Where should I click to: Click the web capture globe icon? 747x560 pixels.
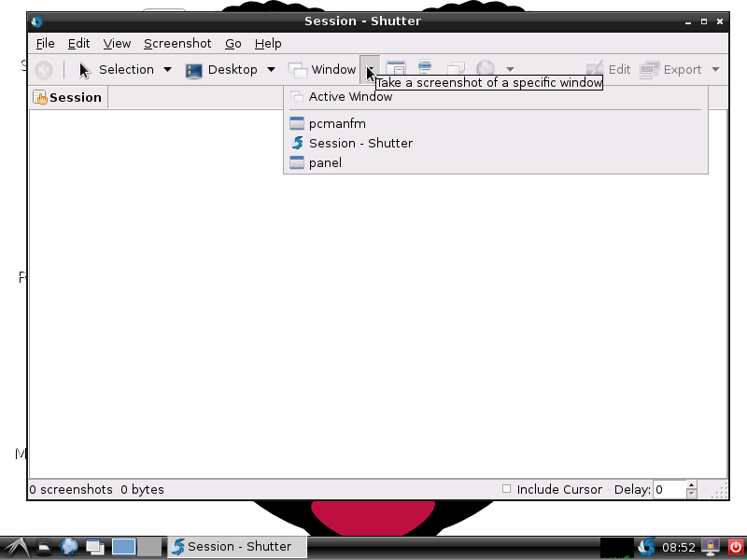tap(486, 67)
